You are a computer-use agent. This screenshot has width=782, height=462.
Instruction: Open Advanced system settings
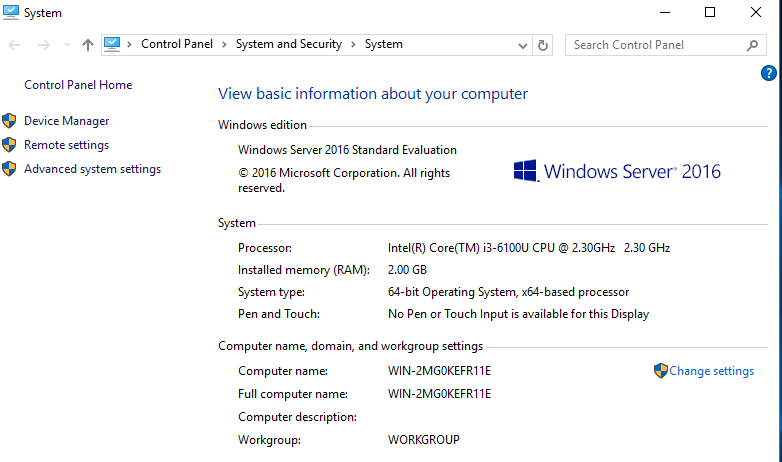point(93,169)
